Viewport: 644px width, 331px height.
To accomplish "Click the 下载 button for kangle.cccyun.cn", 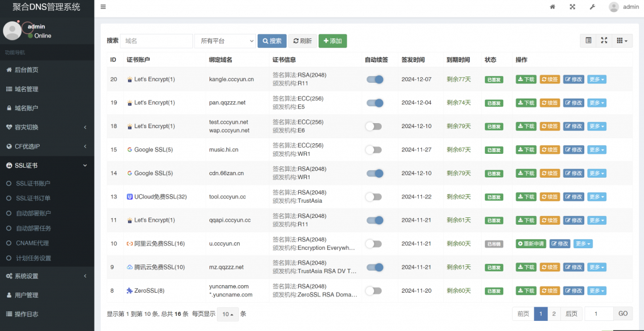I will click(x=526, y=79).
